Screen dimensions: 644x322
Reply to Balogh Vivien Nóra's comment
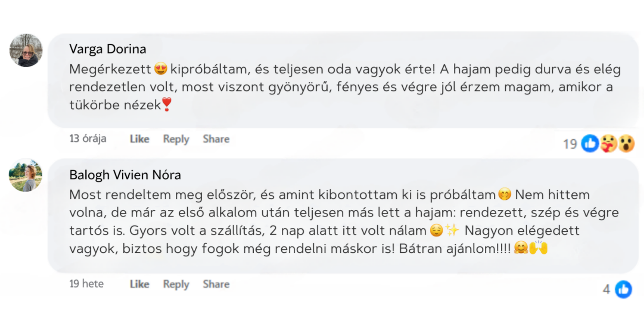[x=176, y=284]
